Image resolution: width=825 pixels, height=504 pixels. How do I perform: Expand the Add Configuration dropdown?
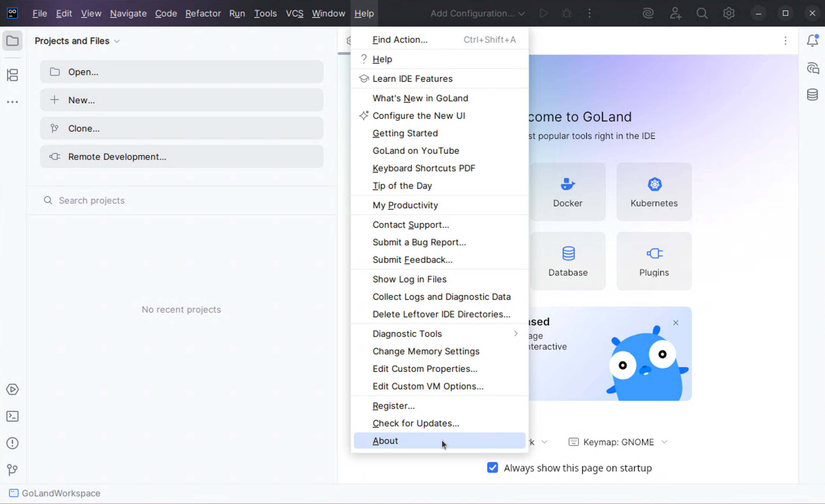477,13
